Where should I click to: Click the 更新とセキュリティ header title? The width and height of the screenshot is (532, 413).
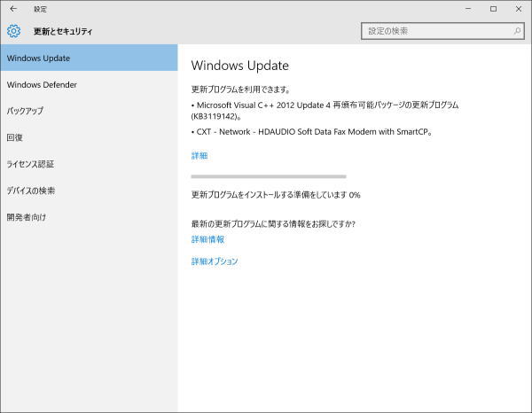pyautogui.click(x=63, y=31)
